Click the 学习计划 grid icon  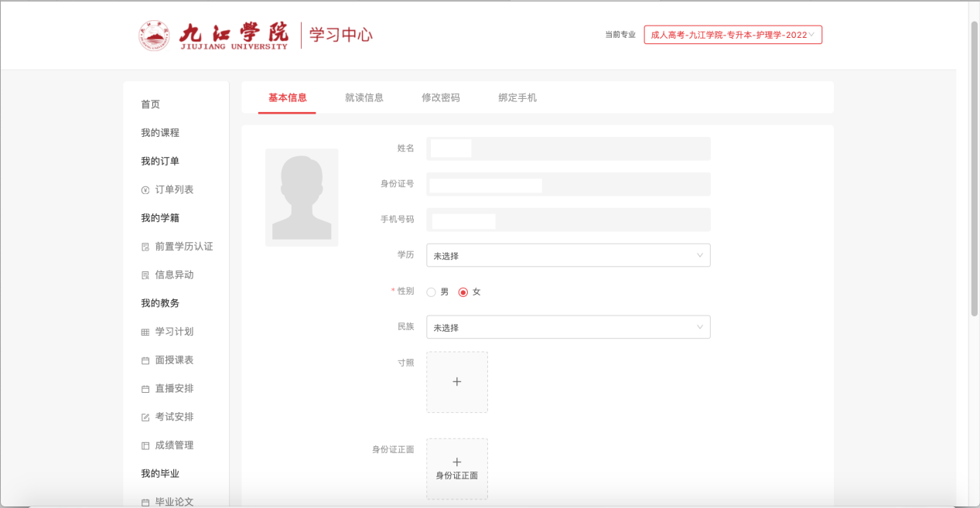145,332
